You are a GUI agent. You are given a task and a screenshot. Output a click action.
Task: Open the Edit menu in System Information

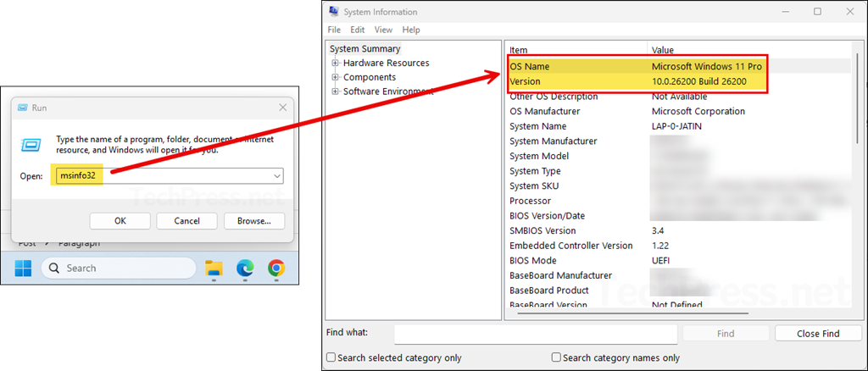[358, 30]
